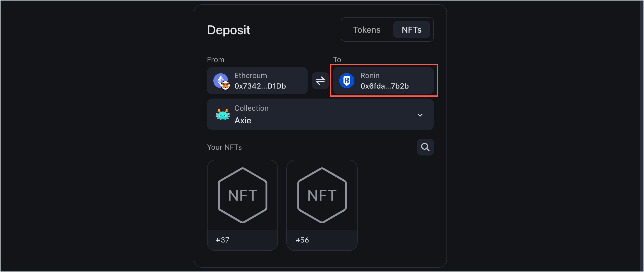Open the NFT search
The height and width of the screenshot is (272, 644).
425,147
